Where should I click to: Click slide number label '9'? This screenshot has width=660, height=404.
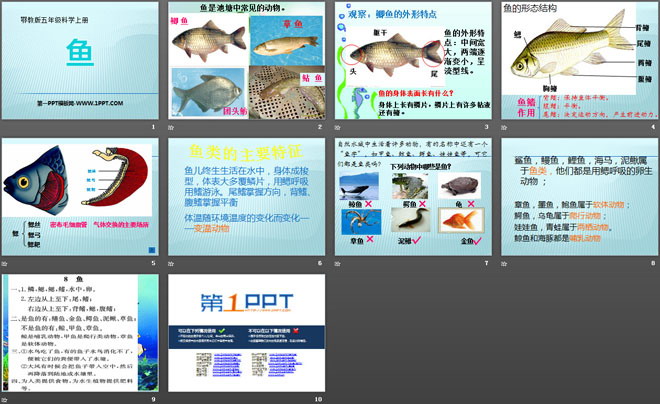pos(153,399)
